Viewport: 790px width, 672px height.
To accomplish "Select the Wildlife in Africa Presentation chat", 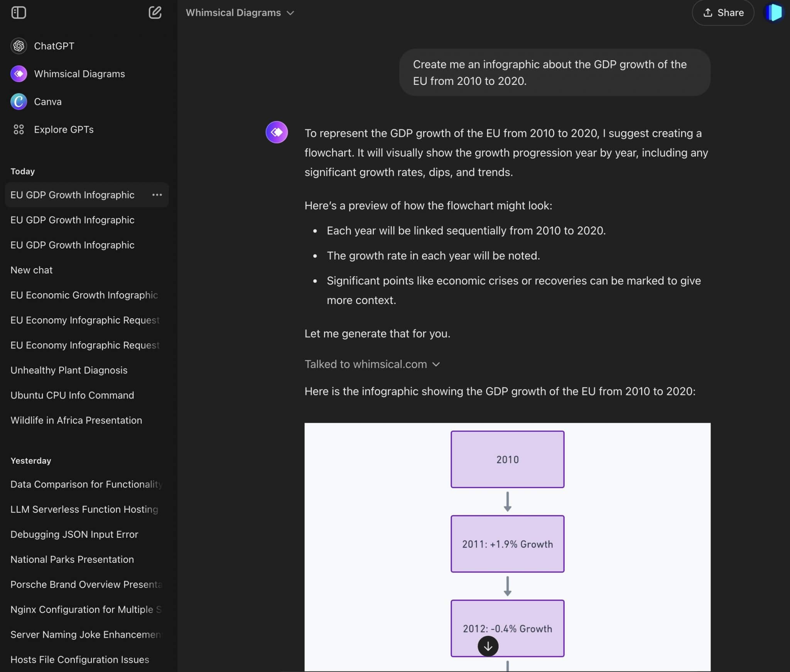I will (x=76, y=420).
